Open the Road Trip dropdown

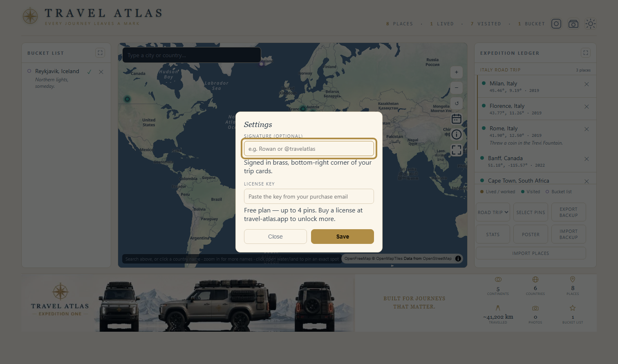(493, 212)
